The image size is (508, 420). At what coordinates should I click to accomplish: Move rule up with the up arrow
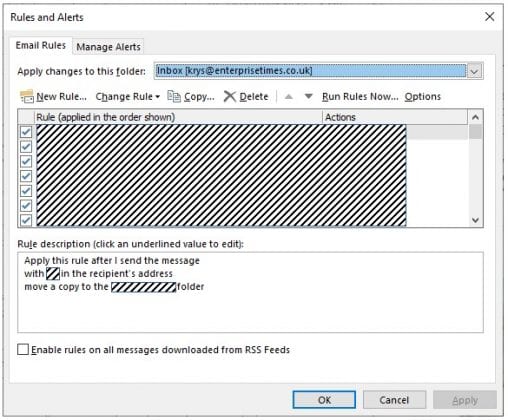click(289, 97)
